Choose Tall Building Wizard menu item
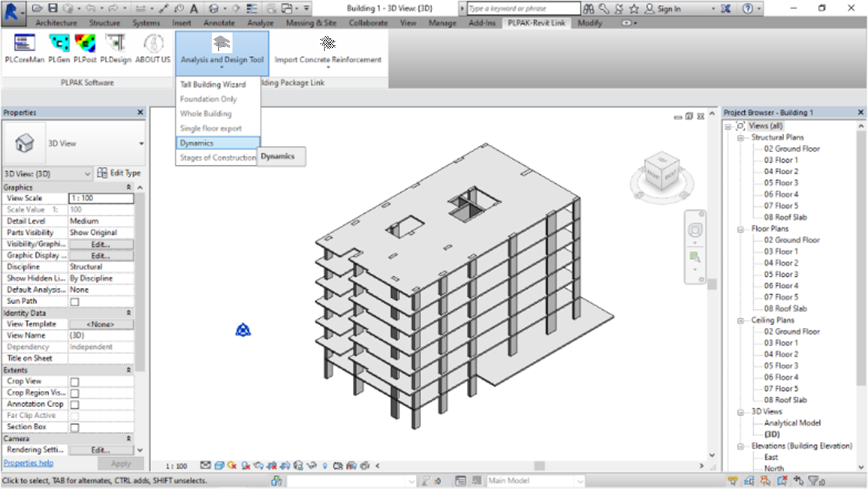 [x=218, y=84]
